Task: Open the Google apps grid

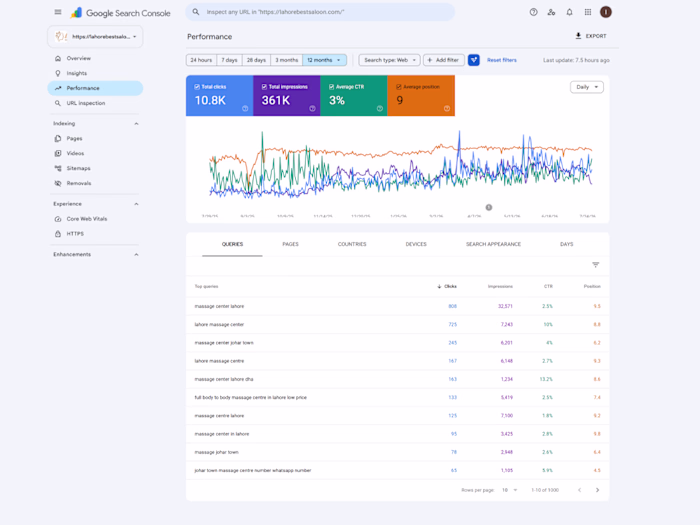Action: coord(588,12)
